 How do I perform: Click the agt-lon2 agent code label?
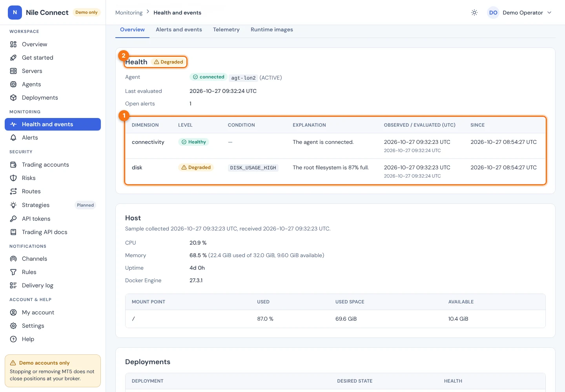[243, 78]
